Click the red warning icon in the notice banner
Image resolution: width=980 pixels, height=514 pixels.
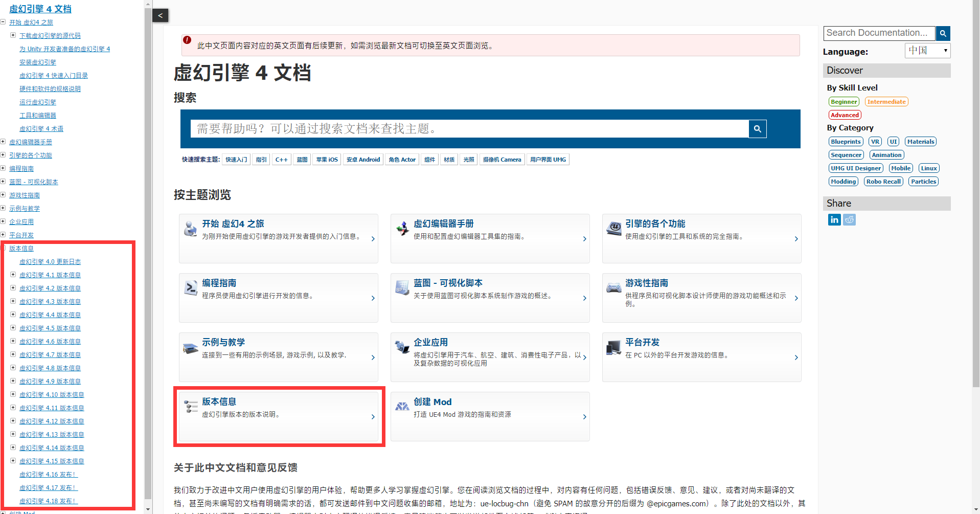coord(187,40)
